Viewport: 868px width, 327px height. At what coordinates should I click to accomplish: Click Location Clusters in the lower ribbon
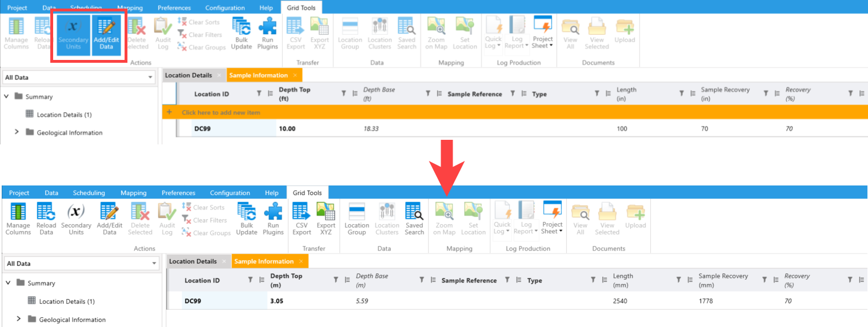[x=387, y=219]
